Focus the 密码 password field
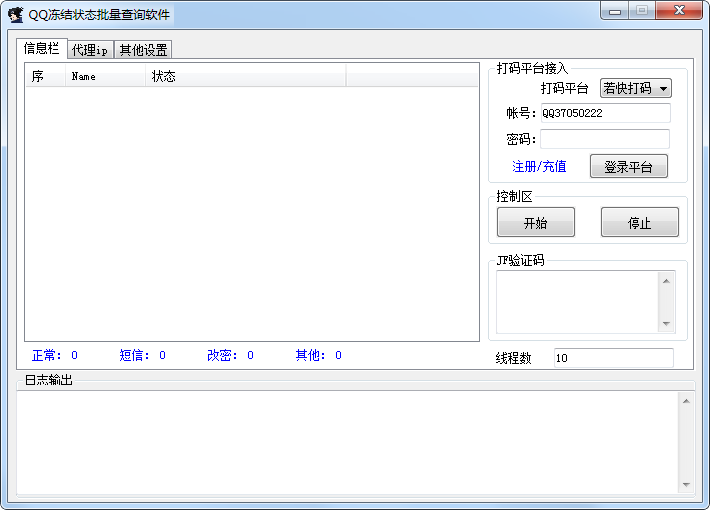This screenshot has width=710, height=510. pos(605,139)
